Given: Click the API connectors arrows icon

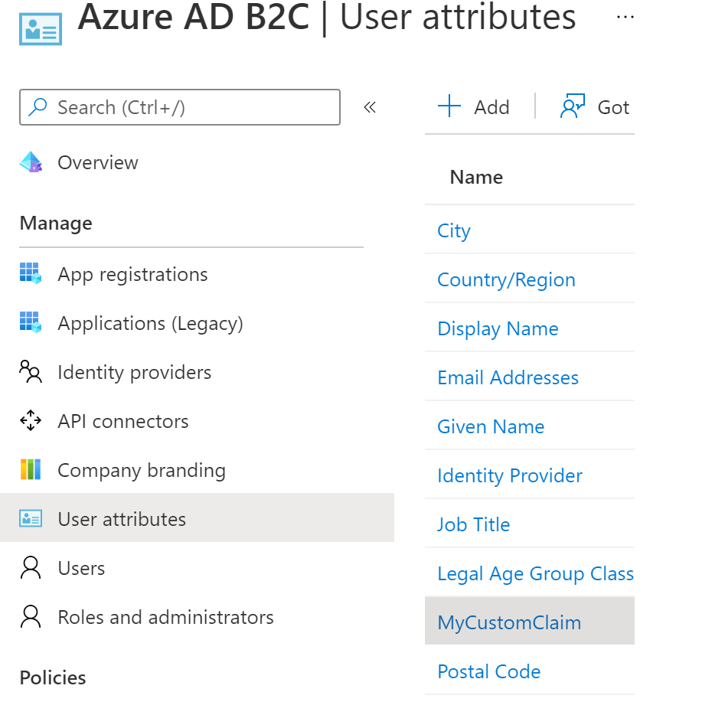Looking at the screenshot, I should (31, 421).
